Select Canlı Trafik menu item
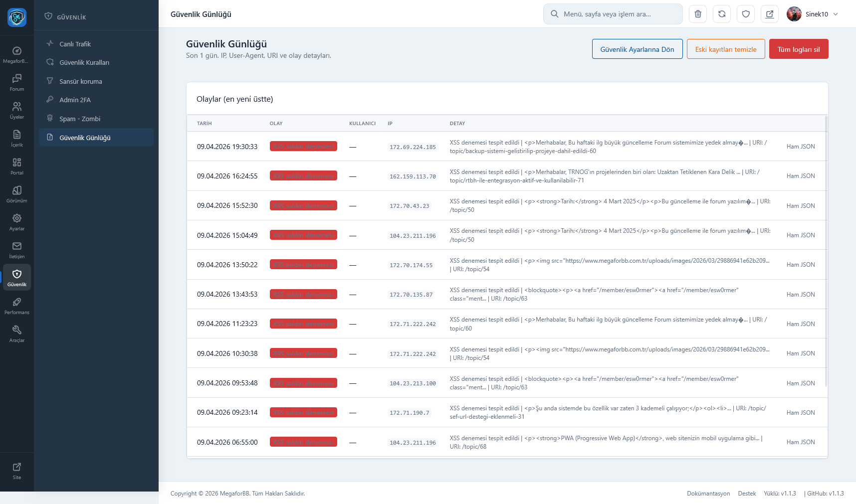Screen dimensions: 856x504 click(75, 44)
